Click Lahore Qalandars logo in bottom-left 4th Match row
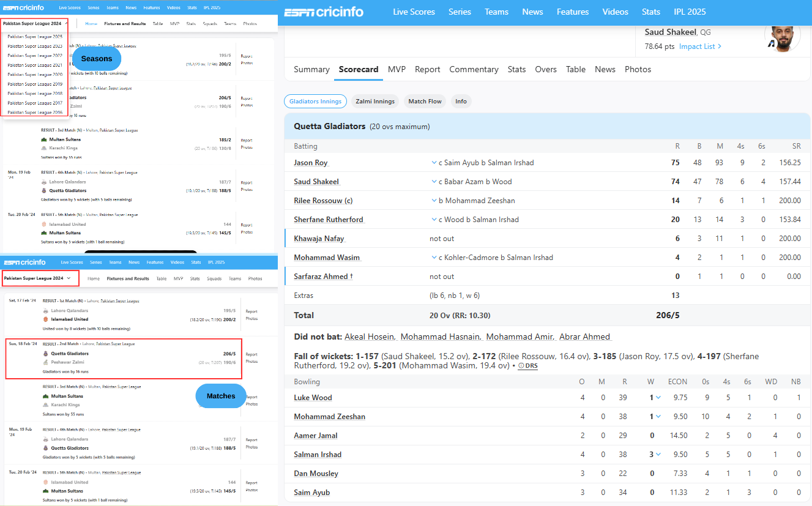The width and height of the screenshot is (812, 506). (x=45, y=439)
